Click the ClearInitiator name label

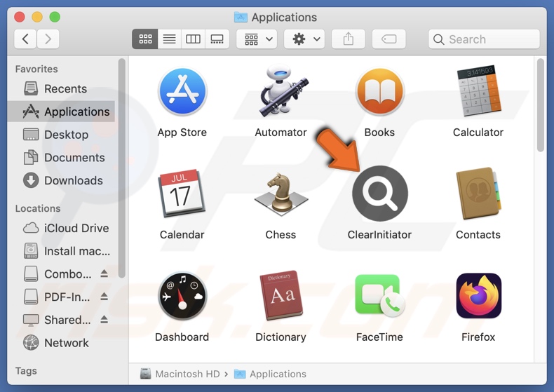tap(380, 234)
